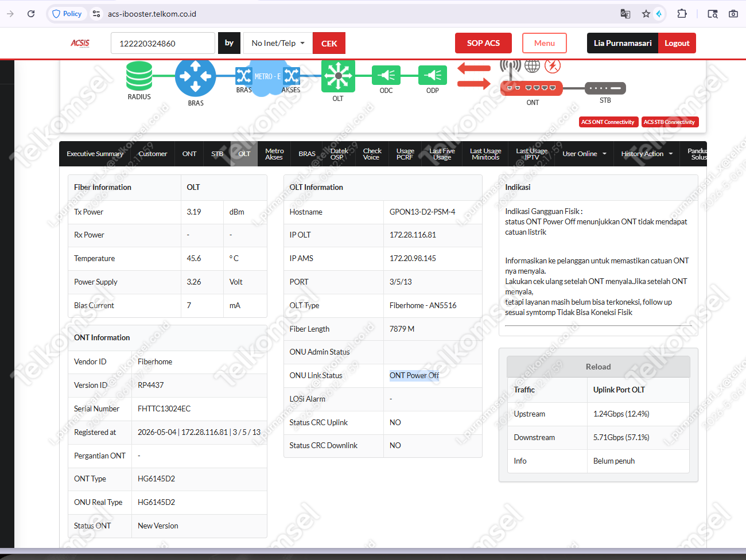Select the IP AMS value 172.20.98.145
The width and height of the screenshot is (746, 560).
pos(413,258)
